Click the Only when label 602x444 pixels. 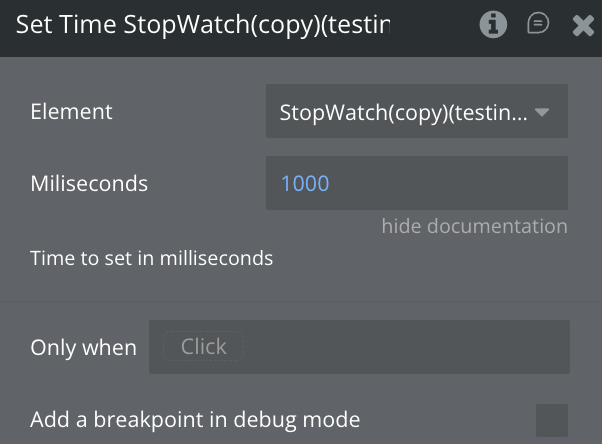(83, 348)
